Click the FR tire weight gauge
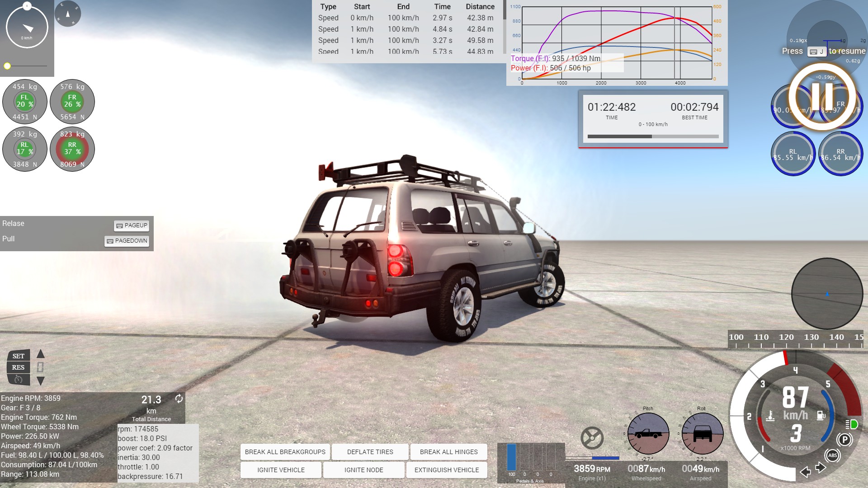 coord(72,102)
